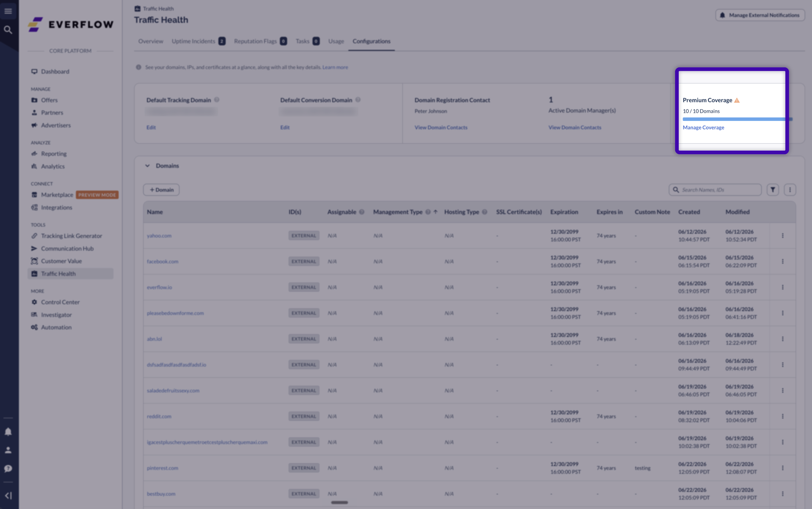Click Manage External Notifications button
Screen dimensions: 812x509
point(760,15)
